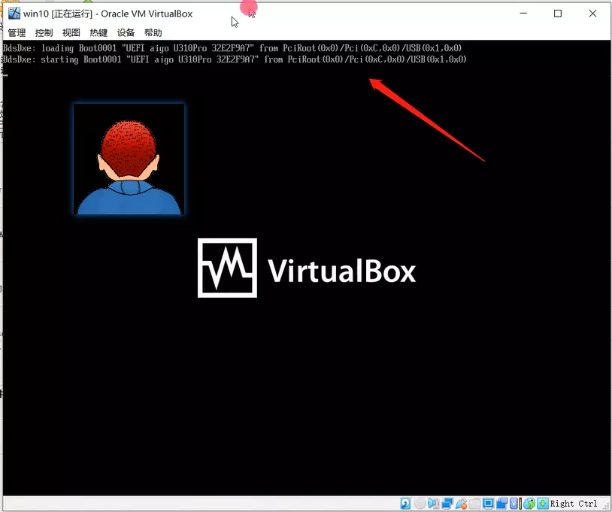Open the 控制 menu

click(x=44, y=33)
